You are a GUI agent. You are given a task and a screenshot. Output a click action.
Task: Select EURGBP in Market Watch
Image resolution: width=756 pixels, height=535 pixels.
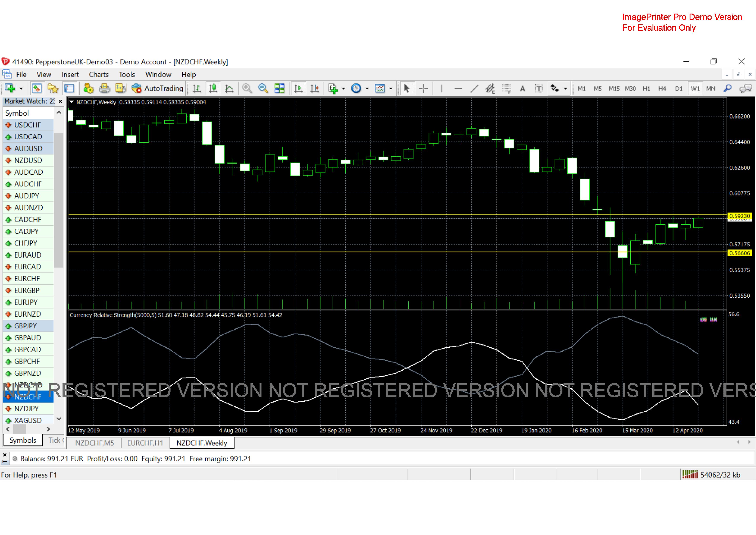coord(28,291)
